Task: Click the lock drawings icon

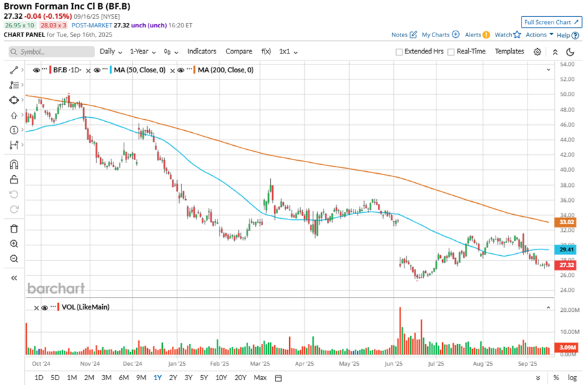Action: [x=14, y=180]
